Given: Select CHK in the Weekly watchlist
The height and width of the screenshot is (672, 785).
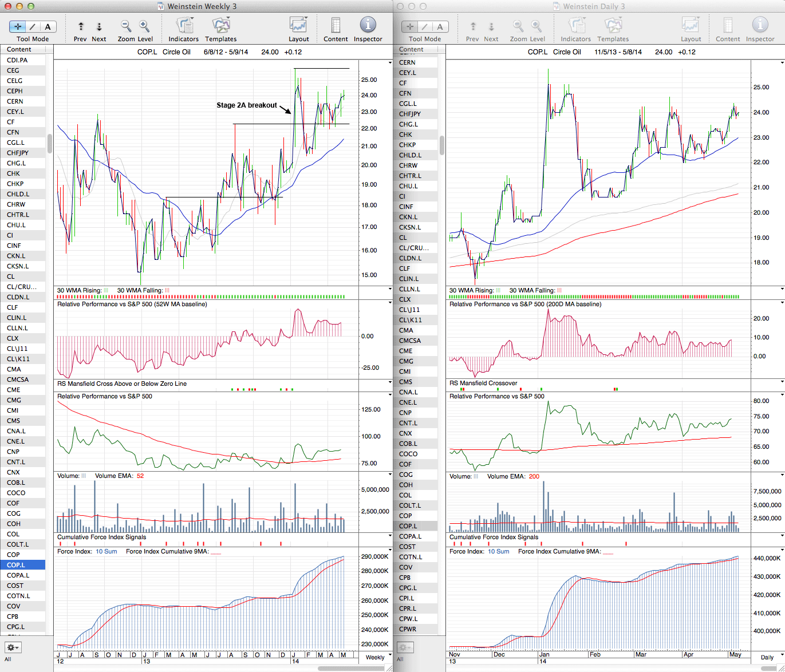Looking at the screenshot, I should (14, 173).
